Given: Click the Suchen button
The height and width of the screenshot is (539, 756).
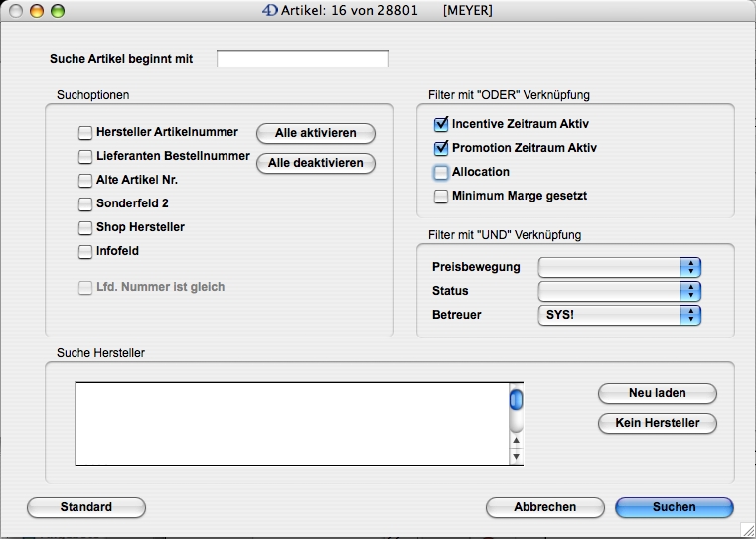Looking at the screenshot, I should tap(674, 507).
